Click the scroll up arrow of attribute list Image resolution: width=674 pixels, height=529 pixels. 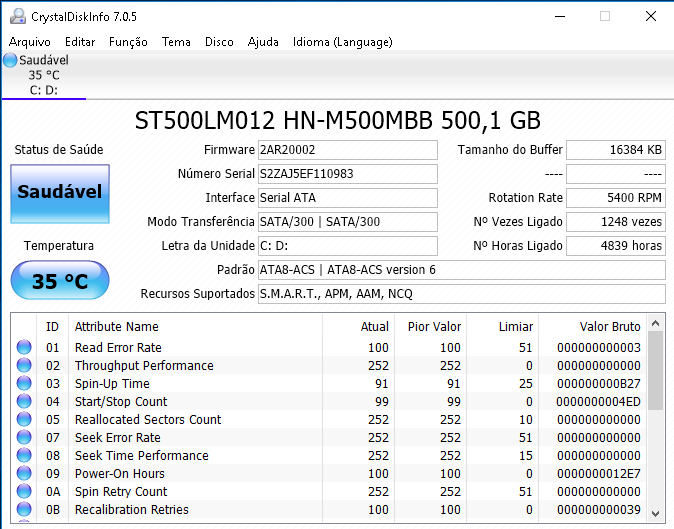click(x=656, y=323)
